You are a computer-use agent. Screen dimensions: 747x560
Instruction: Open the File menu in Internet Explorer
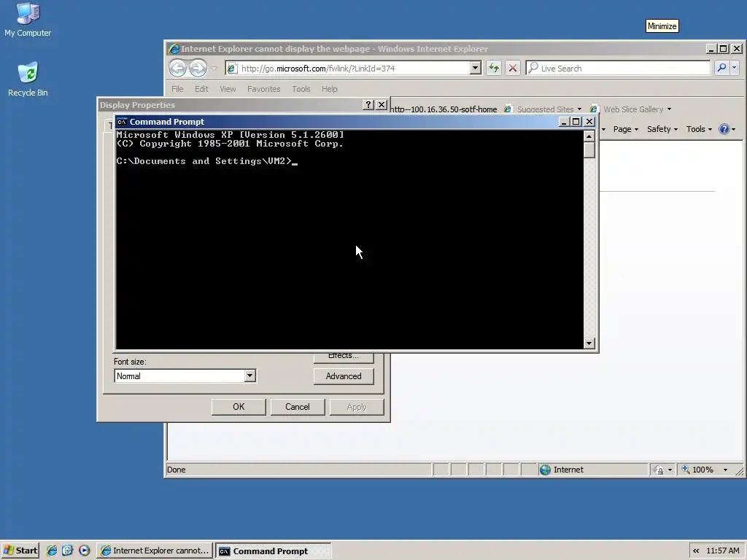tap(177, 89)
